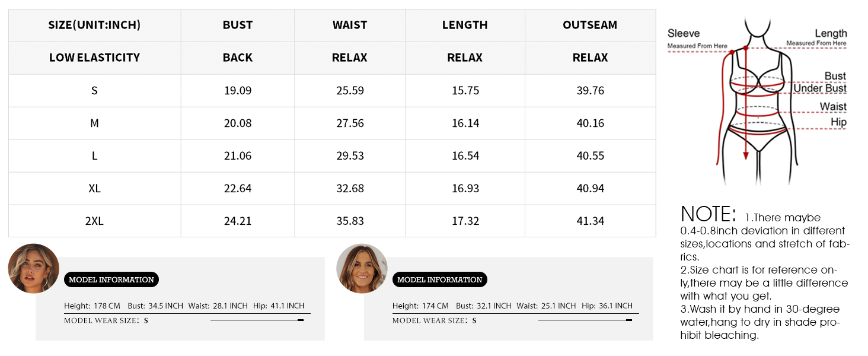Screen dimensions: 868x356
Task: Select the LENGTH column header
Action: [465, 25]
